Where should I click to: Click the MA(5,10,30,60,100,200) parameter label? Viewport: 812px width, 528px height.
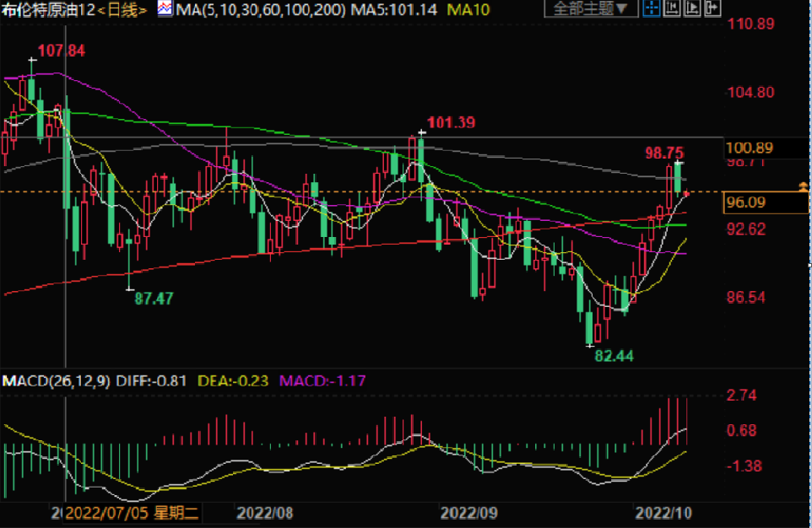pyautogui.click(x=245, y=10)
